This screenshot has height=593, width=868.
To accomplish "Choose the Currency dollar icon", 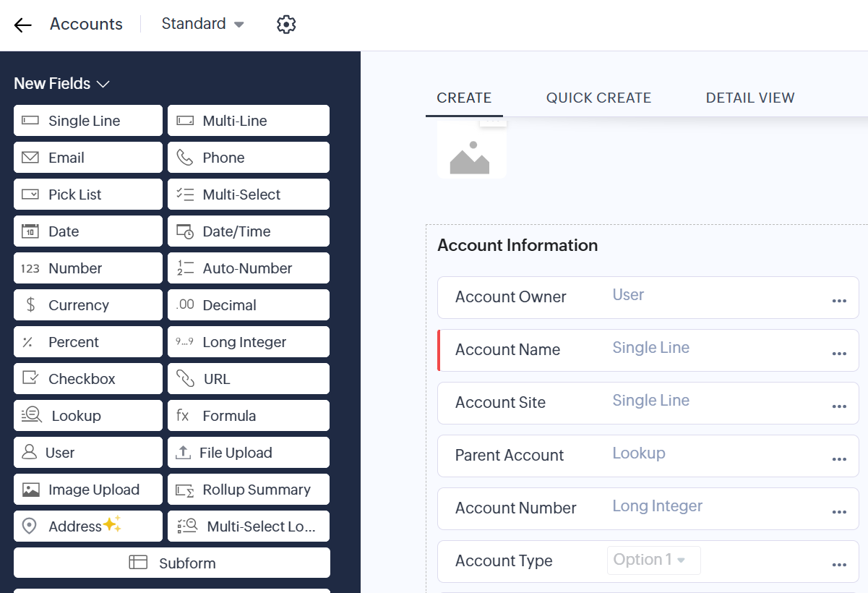I will 30,305.
